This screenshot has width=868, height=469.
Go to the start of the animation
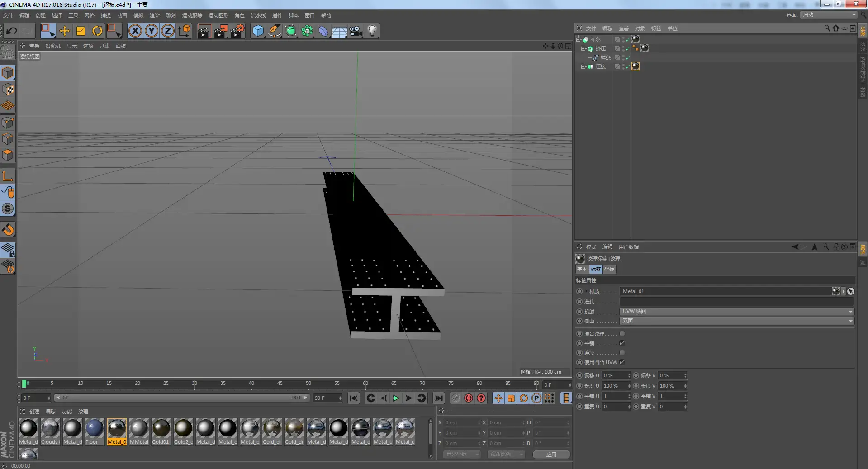(x=354, y=398)
